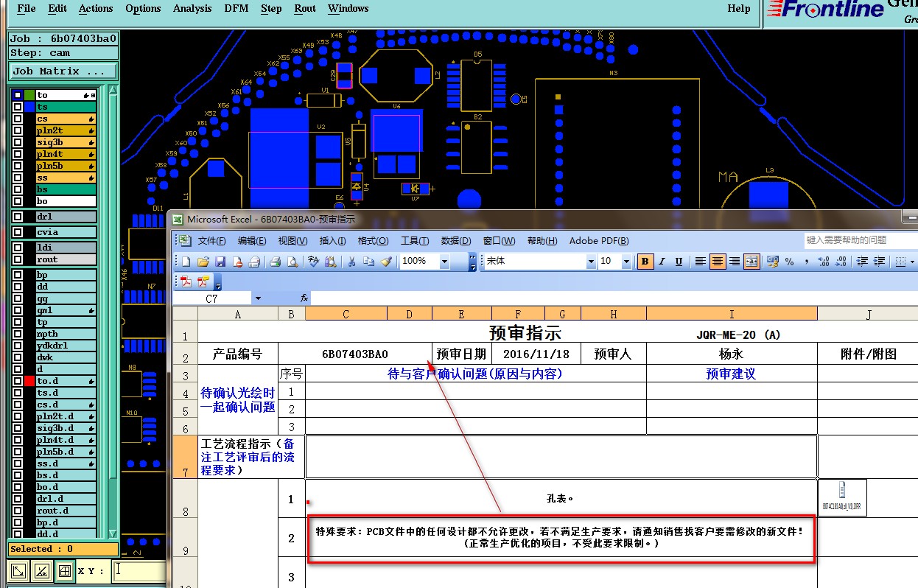
Task: Click the Decrease Indent icon
Action: [x=861, y=262]
